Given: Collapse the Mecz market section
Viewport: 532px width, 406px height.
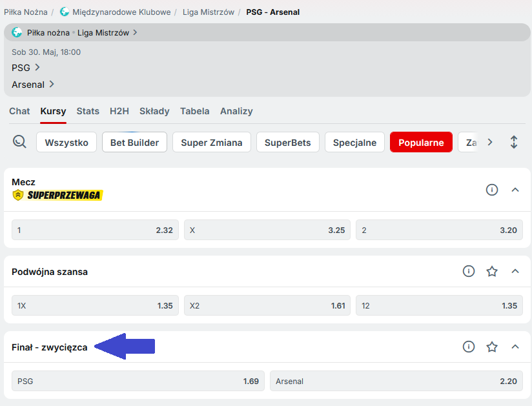Looking at the screenshot, I should [515, 190].
